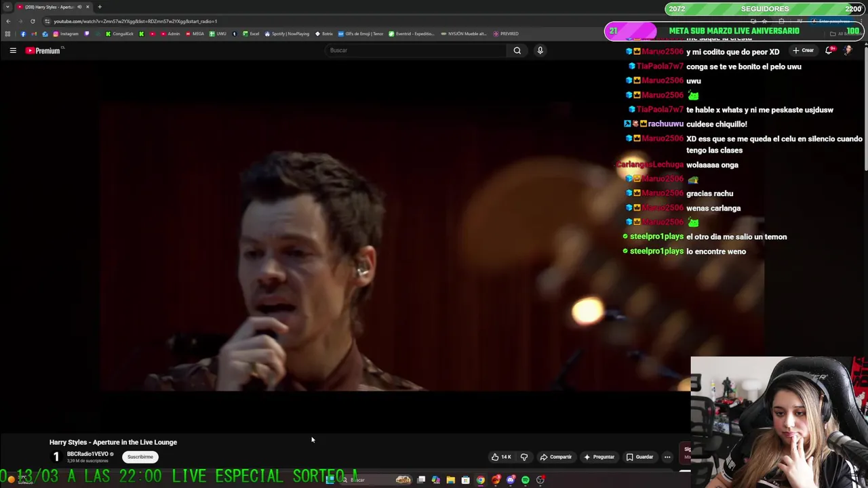Open File Explorer from the taskbar

click(x=450, y=480)
